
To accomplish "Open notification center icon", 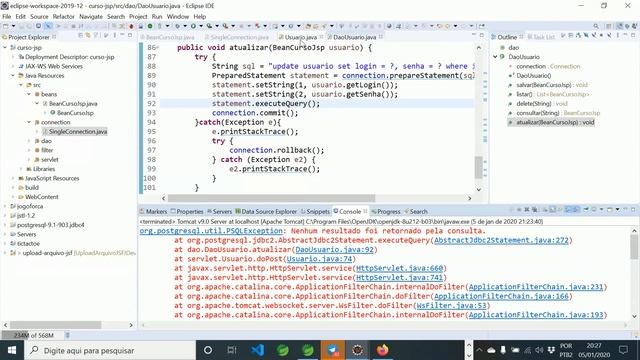I will (x=623, y=350).
